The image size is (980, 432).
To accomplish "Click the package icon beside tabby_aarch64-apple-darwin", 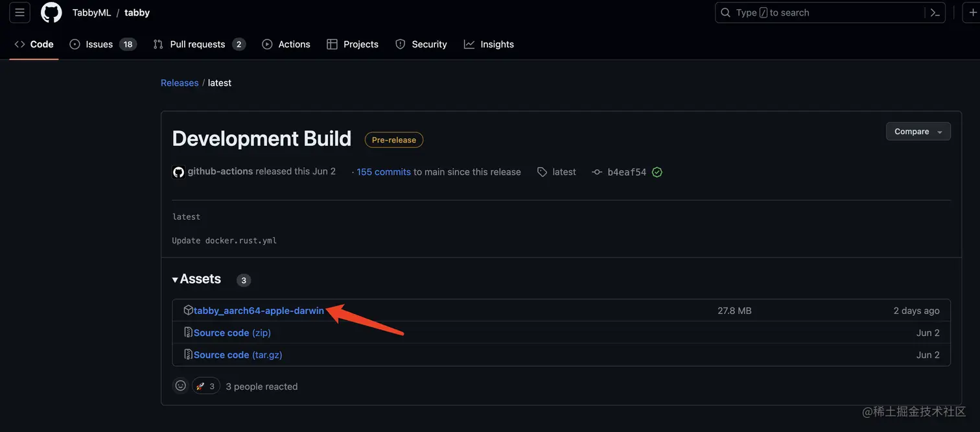I will [x=188, y=310].
